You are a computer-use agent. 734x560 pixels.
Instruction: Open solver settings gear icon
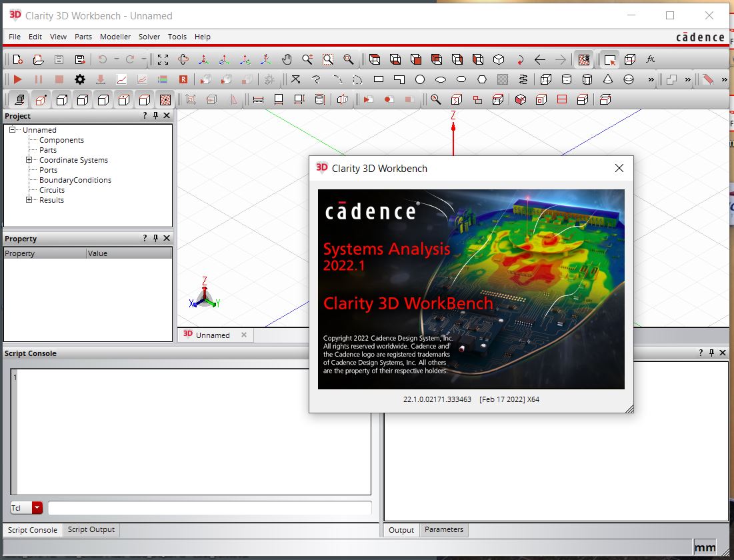[x=80, y=79]
